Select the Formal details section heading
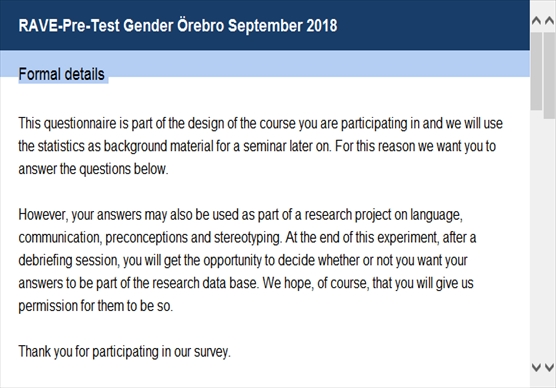Image resolution: width=556 pixels, height=388 pixels. point(61,74)
